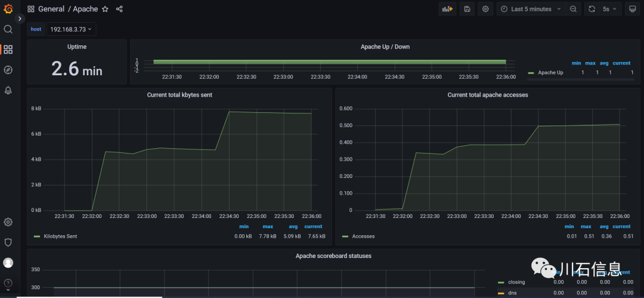Toggle the Apache Up legend series
The image size is (644, 298).
[550, 72]
